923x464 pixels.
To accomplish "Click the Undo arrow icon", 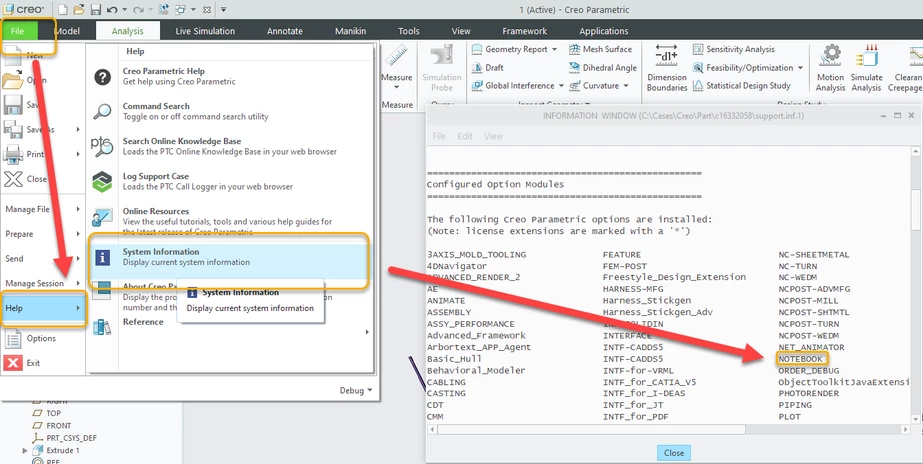I will (111, 9).
